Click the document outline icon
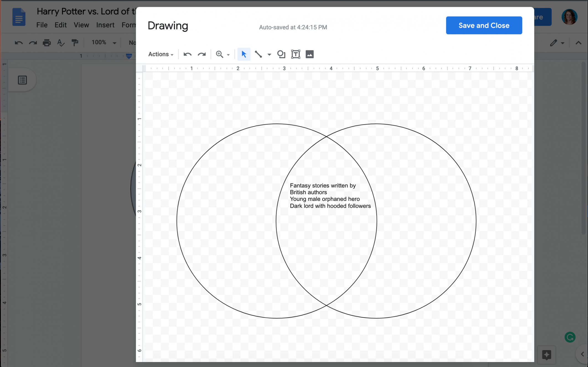588x367 pixels. pos(22,80)
